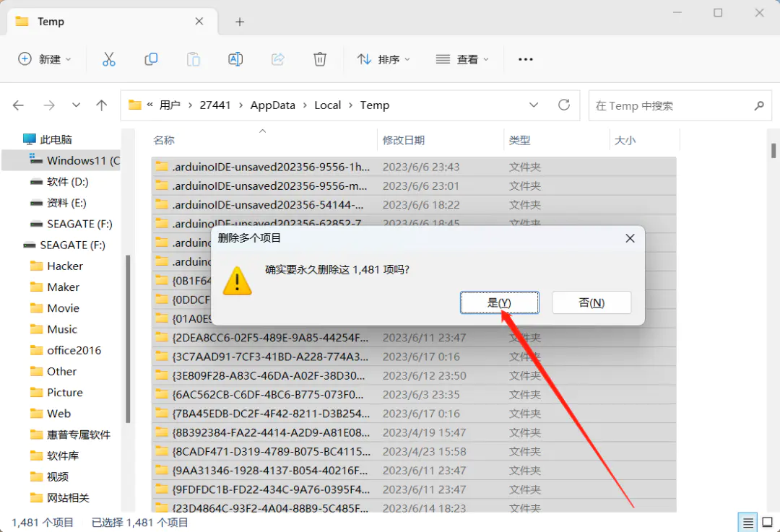Switch to details view icon in status bar

[747, 522]
